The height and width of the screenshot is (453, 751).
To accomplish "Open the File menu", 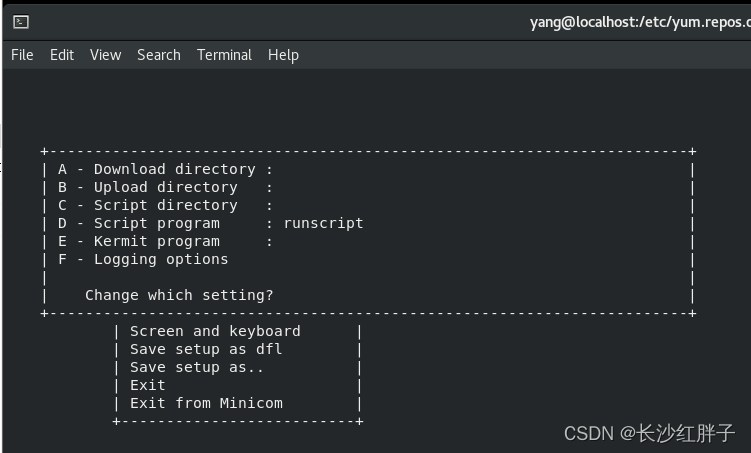I will pos(22,55).
